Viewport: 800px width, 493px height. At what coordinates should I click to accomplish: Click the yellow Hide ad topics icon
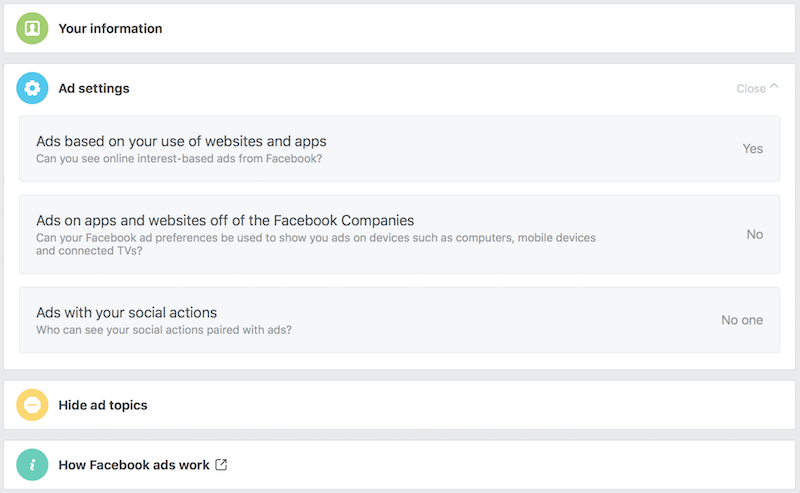pyautogui.click(x=32, y=405)
